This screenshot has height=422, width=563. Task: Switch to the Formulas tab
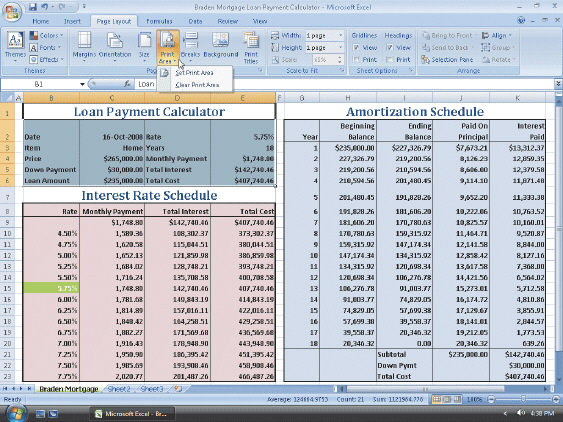(159, 22)
